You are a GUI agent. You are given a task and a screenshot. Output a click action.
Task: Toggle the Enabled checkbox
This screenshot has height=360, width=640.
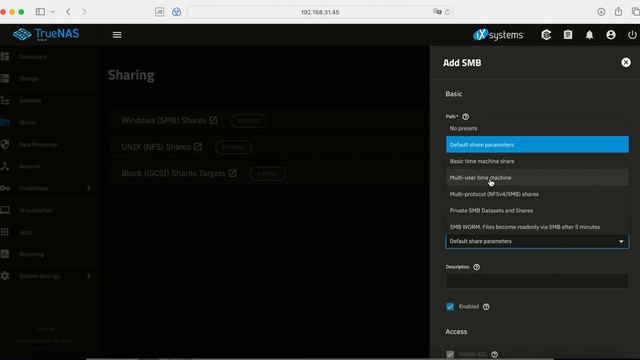tap(450, 307)
